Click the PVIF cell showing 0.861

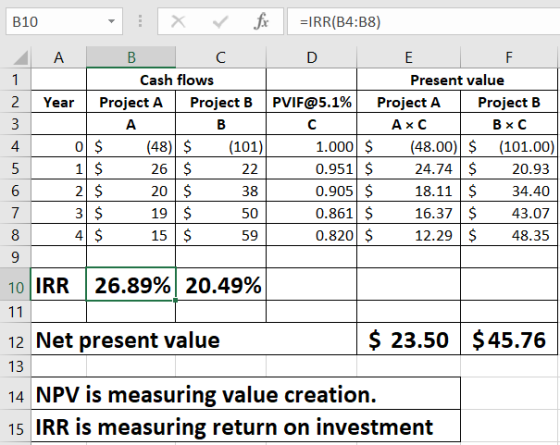click(311, 212)
